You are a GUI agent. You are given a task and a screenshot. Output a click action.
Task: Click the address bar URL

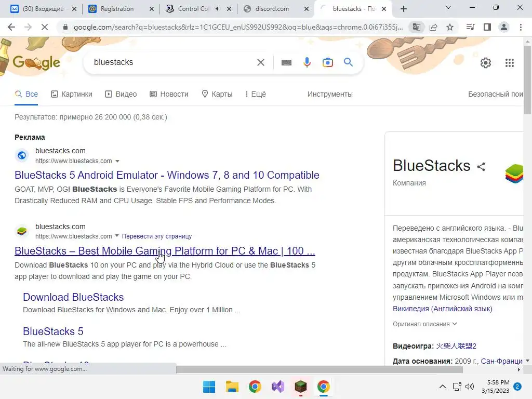[x=237, y=27]
